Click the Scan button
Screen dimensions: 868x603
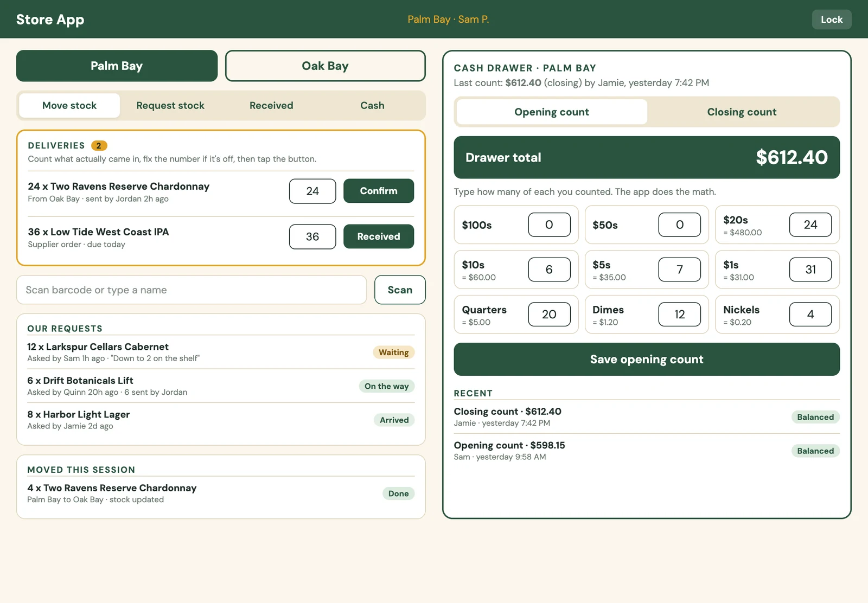(400, 290)
